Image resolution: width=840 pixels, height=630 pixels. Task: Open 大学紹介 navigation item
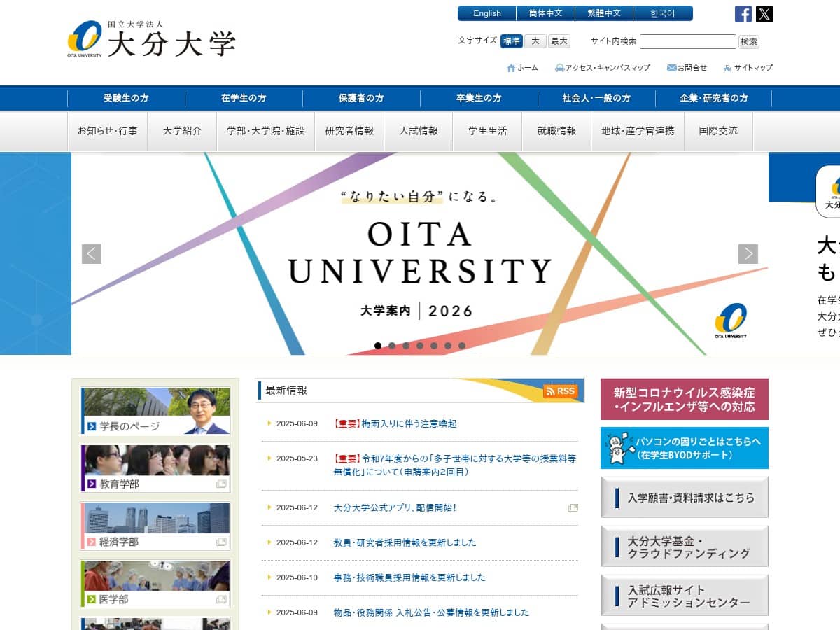tap(183, 131)
